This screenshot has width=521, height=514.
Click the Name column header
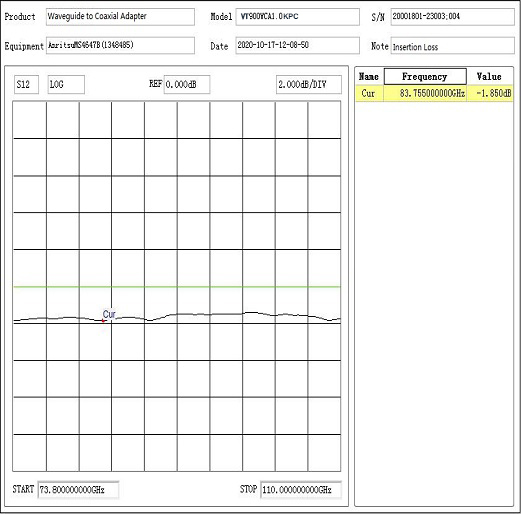pos(369,77)
